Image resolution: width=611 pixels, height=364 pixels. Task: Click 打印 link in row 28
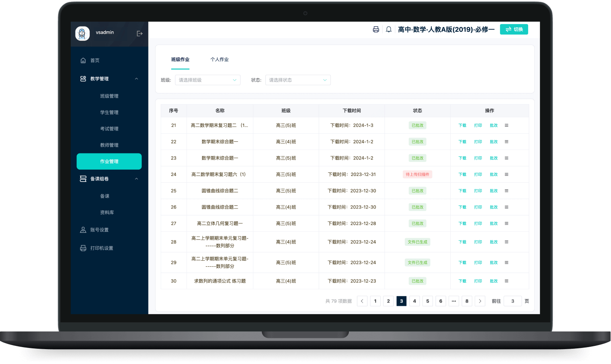point(478,242)
